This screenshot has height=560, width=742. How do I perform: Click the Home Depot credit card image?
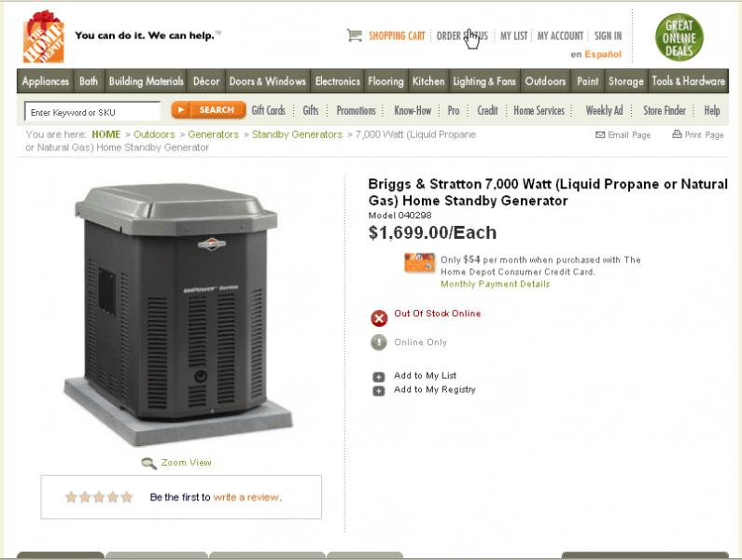click(419, 263)
